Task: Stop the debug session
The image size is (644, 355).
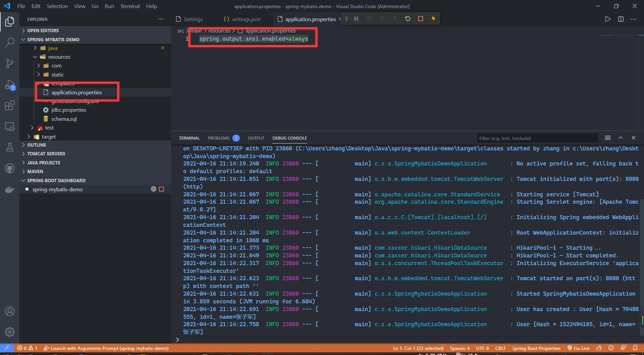Action: pos(420,19)
